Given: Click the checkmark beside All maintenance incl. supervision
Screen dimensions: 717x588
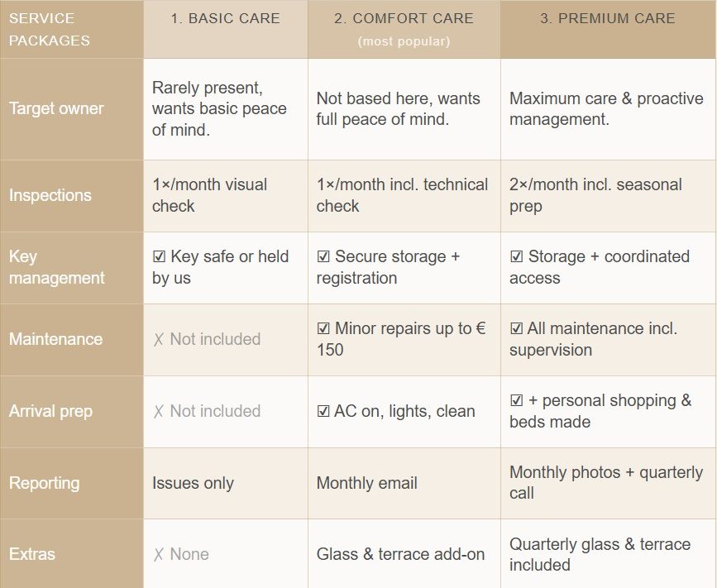Looking at the screenshot, I should pyautogui.click(x=516, y=328).
